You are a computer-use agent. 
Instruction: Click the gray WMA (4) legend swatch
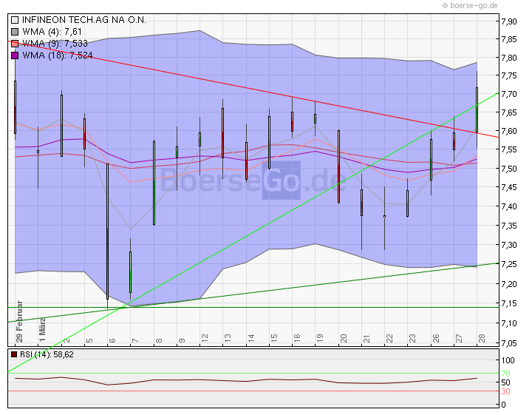pyautogui.click(x=15, y=32)
